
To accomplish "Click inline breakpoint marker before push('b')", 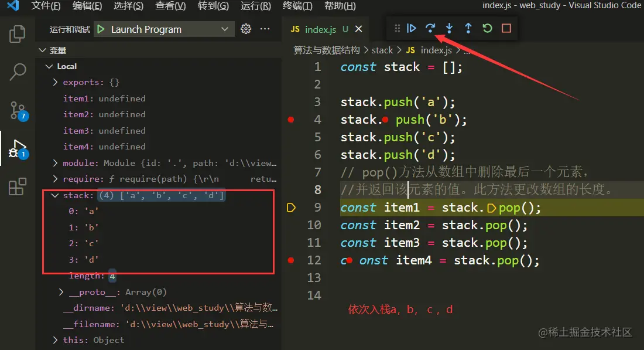I will (x=385, y=120).
